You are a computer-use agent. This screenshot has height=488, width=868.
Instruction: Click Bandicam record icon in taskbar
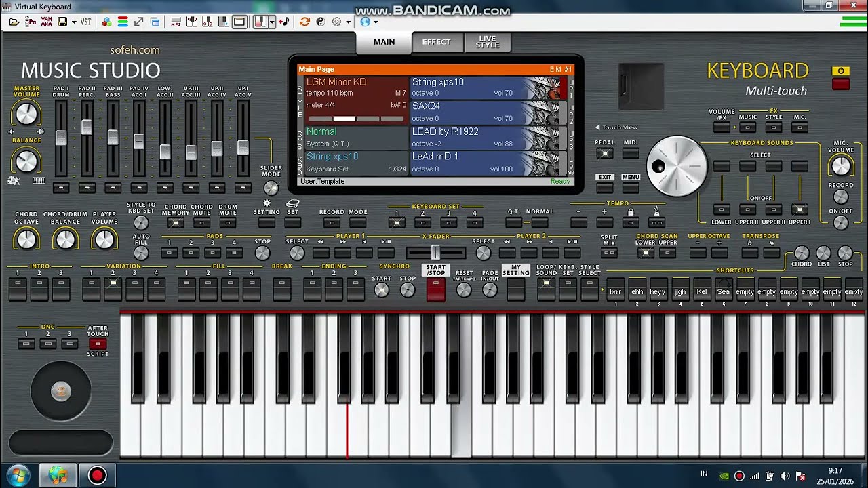(x=97, y=476)
